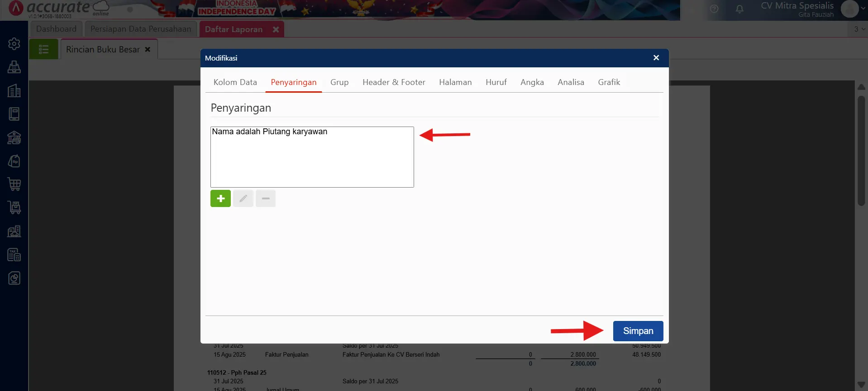Select the 'Nama adalah Piutang karyawan' filter
The image size is (868, 391).
point(269,132)
